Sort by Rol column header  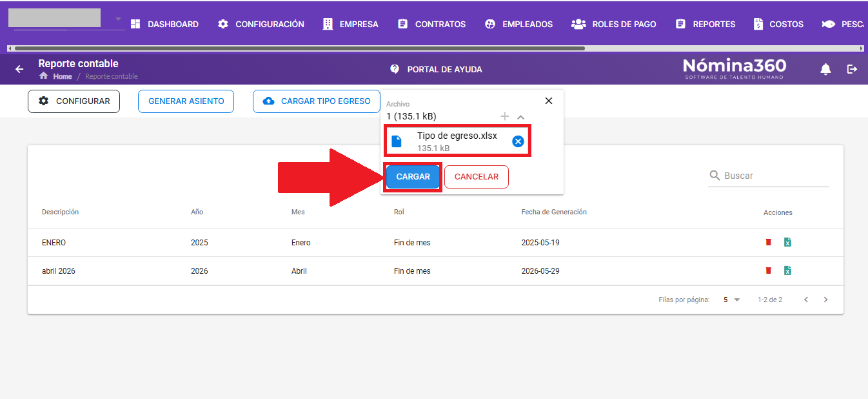[399, 212]
